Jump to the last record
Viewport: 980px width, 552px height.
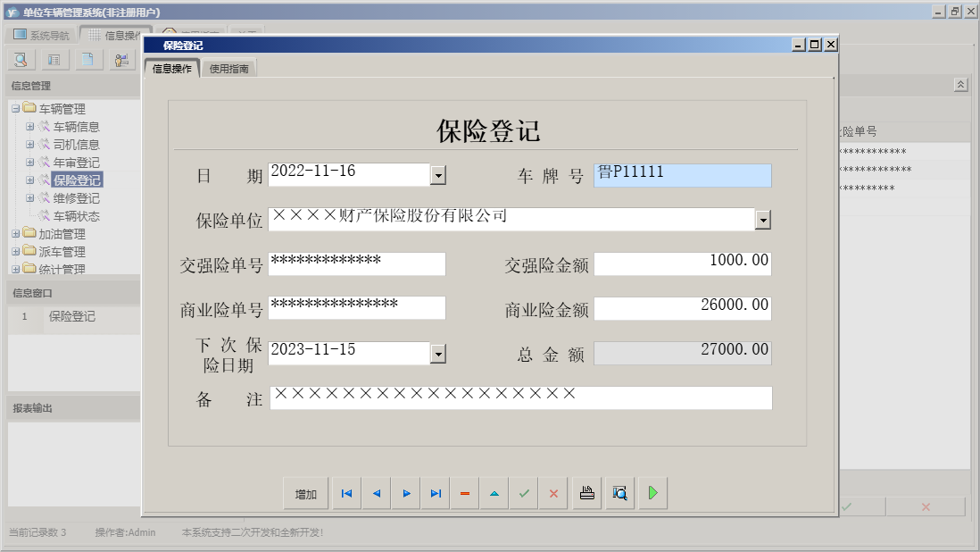pos(436,492)
